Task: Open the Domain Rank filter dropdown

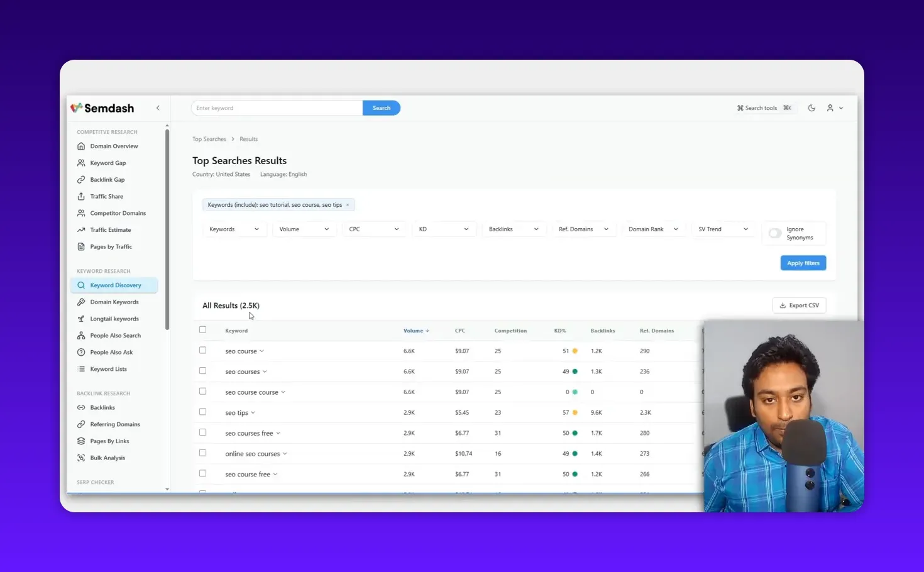Action: [653, 229]
